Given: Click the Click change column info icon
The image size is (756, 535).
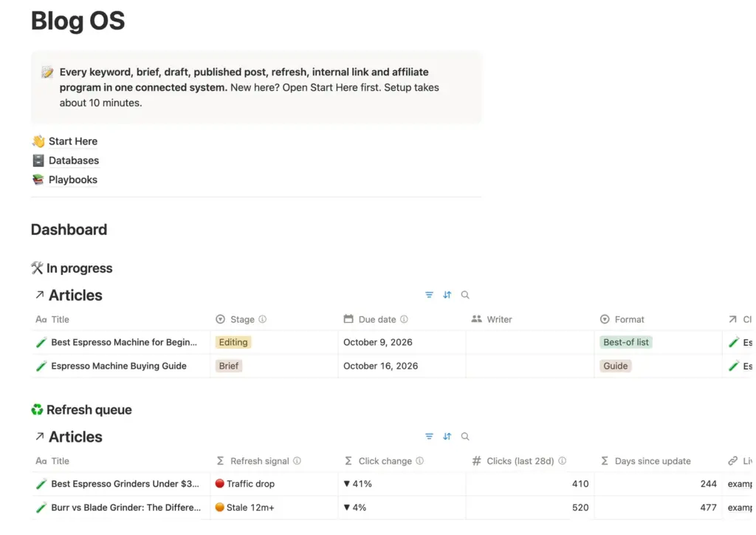Looking at the screenshot, I should [x=420, y=461].
